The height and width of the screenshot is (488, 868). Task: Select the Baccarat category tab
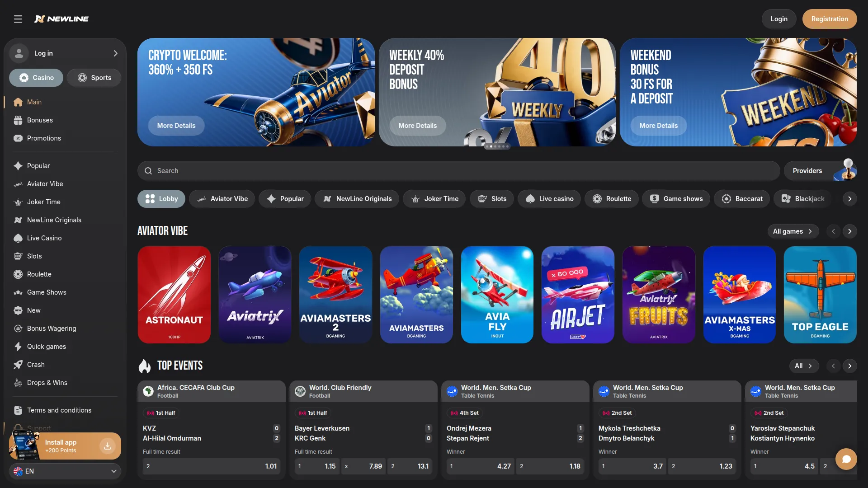pos(742,199)
